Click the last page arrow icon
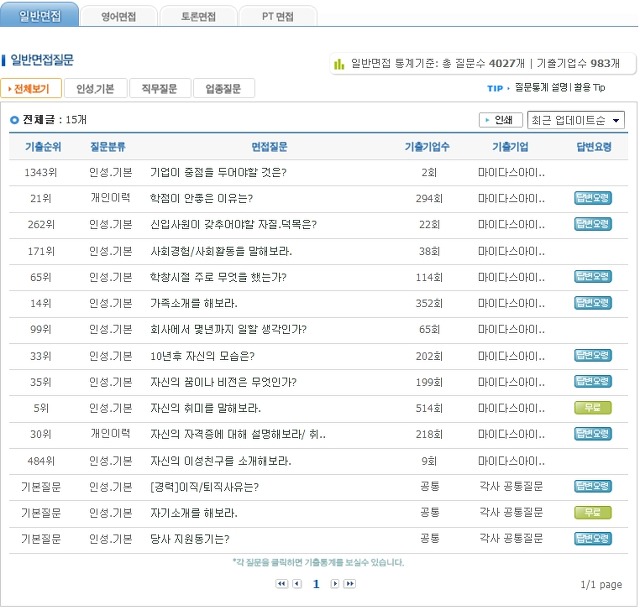This screenshot has height=610, width=640. [x=350, y=584]
